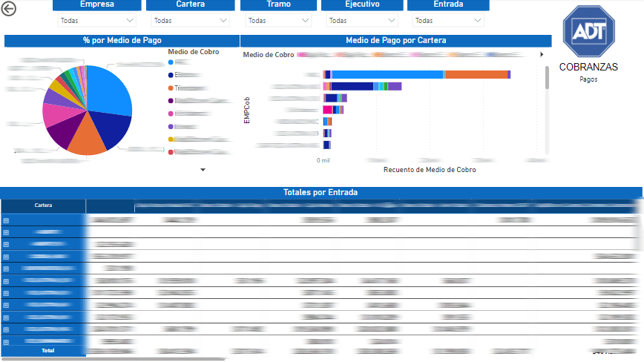This screenshot has width=644, height=362.
Task: Click the Empresa slicer header
Action: pyautogui.click(x=97, y=4)
